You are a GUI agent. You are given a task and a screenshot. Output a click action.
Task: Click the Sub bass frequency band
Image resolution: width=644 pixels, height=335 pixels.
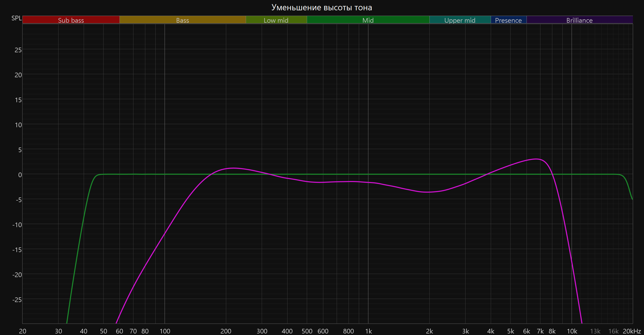point(71,20)
